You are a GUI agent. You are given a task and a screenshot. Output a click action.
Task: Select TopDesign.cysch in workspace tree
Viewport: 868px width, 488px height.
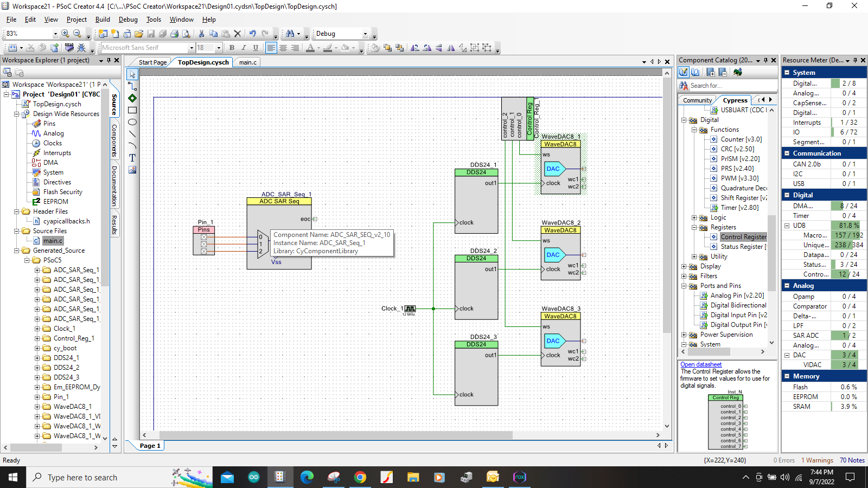tap(57, 104)
